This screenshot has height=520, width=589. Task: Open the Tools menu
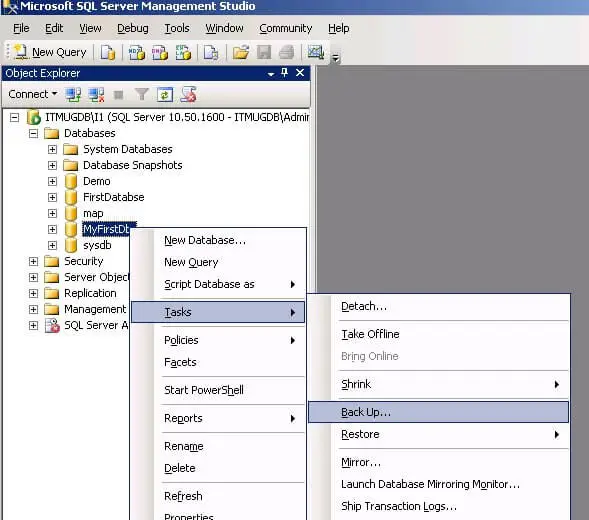click(x=177, y=28)
